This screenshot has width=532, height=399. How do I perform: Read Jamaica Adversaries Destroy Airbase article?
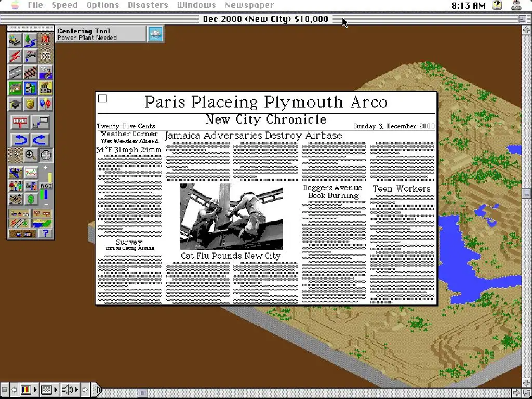pos(254,136)
